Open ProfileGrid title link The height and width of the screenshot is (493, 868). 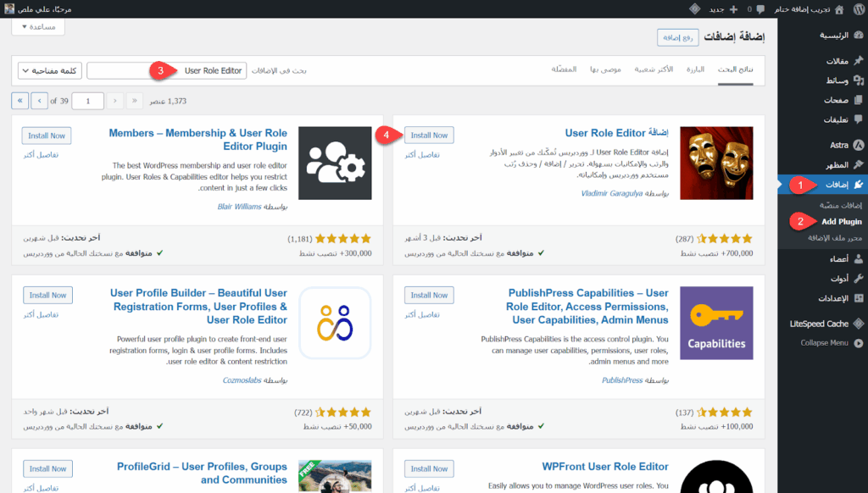202,473
